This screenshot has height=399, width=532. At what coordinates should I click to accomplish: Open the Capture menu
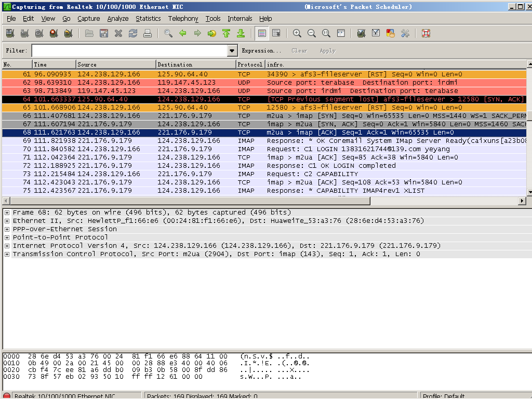coord(88,19)
